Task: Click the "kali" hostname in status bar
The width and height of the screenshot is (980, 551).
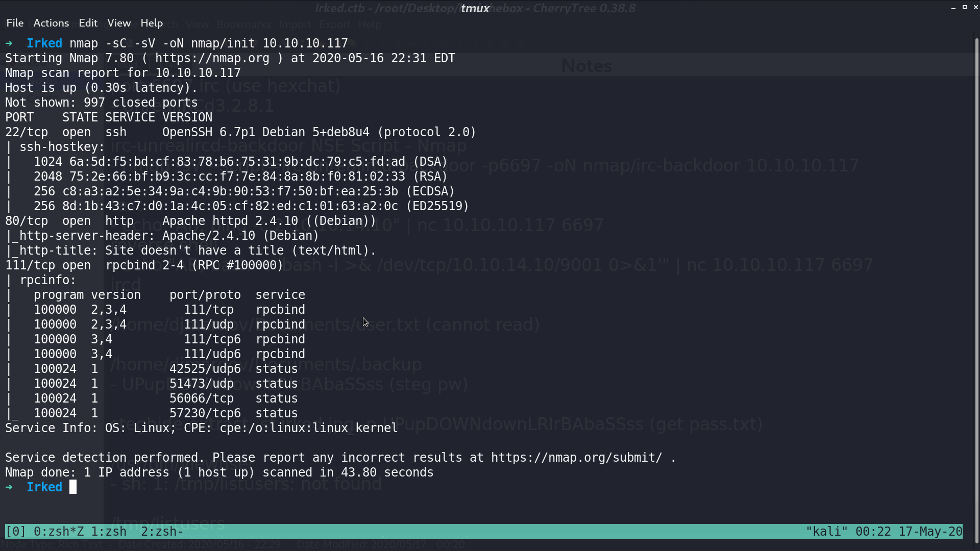Action: tap(827, 532)
